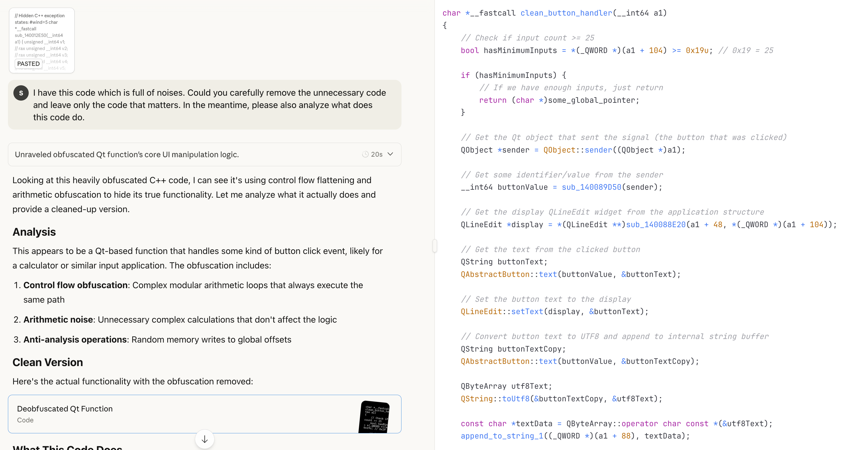The width and height of the screenshot is (868, 450).
Task: Click sub_140089D50 call in code panel
Action: (591, 187)
